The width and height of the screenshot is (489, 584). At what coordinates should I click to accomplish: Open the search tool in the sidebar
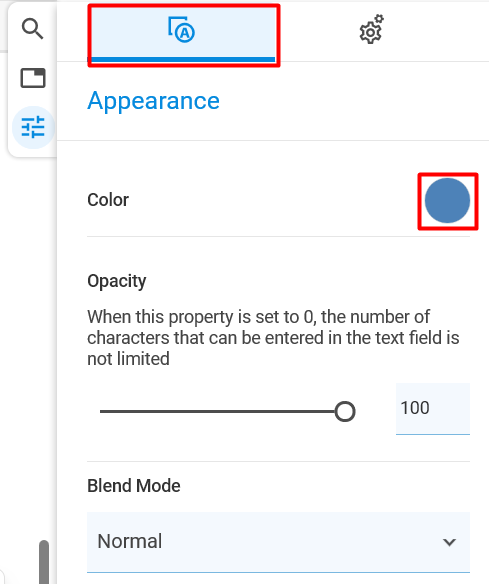[x=32, y=29]
